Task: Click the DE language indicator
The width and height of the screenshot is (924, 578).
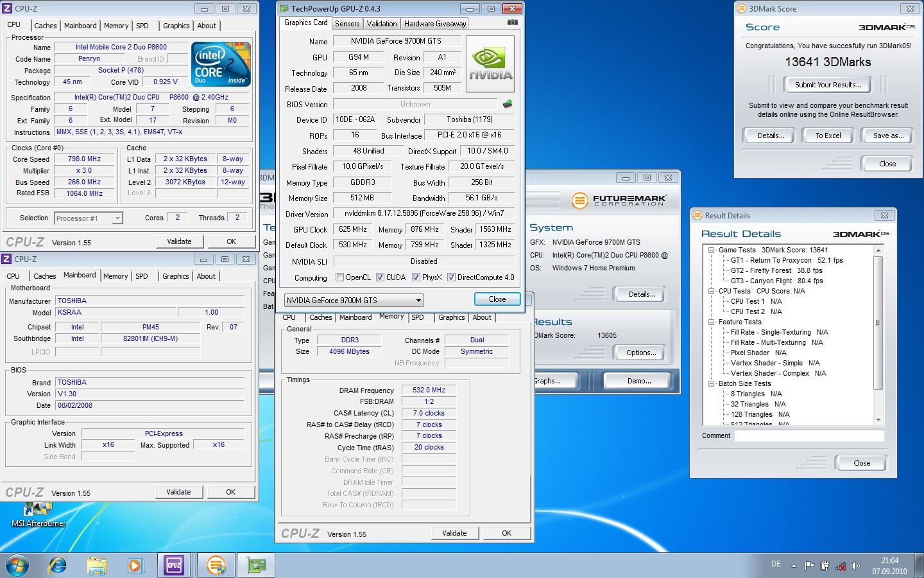Action: (x=776, y=564)
